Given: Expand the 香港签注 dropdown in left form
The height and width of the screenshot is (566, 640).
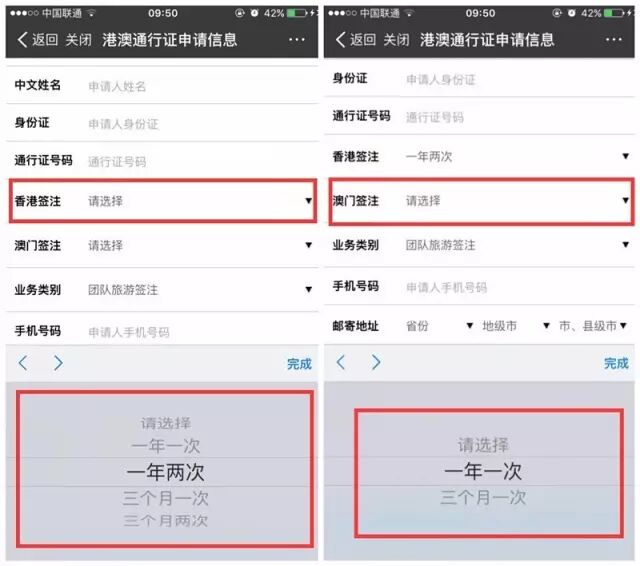Looking at the screenshot, I should pyautogui.click(x=163, y=201).
